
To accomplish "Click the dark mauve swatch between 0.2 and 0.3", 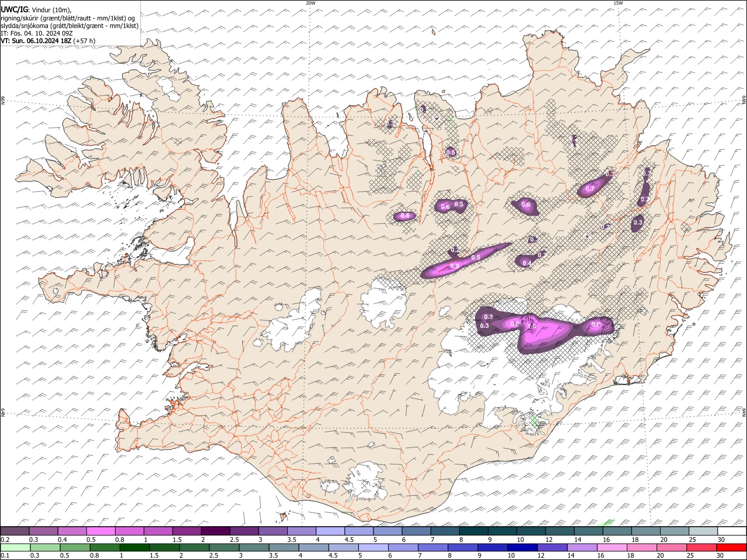I will [x=15, y=531].
